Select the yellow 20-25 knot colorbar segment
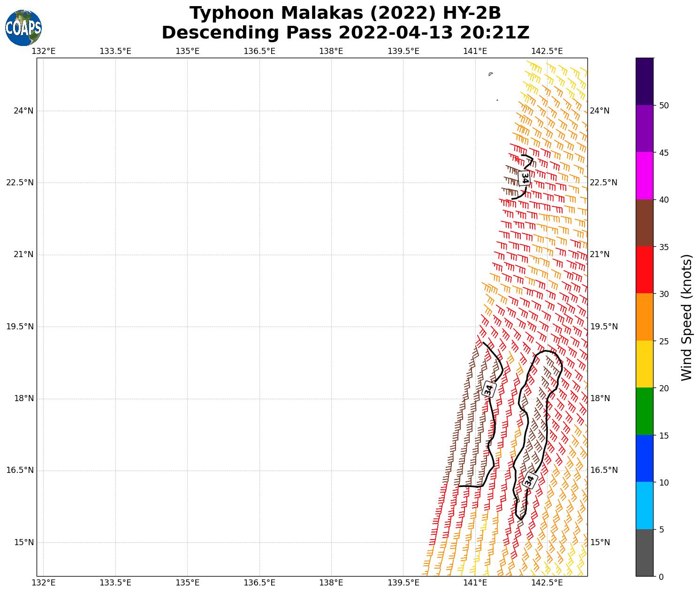The width and height of the screenshot is (700, 593). click(x=645, y=364)
